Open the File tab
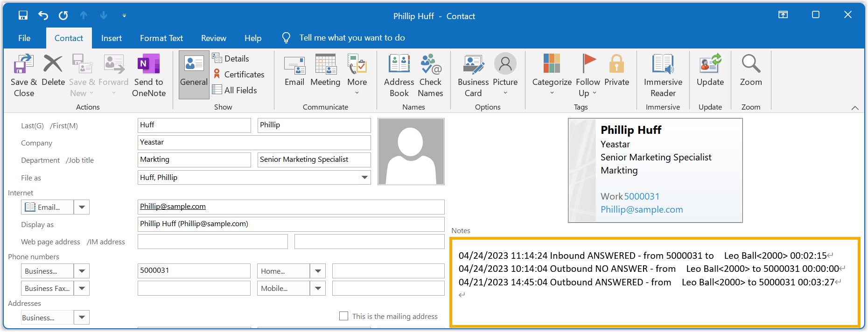This screenshot has height=332, width=868. tap(24, 38)
